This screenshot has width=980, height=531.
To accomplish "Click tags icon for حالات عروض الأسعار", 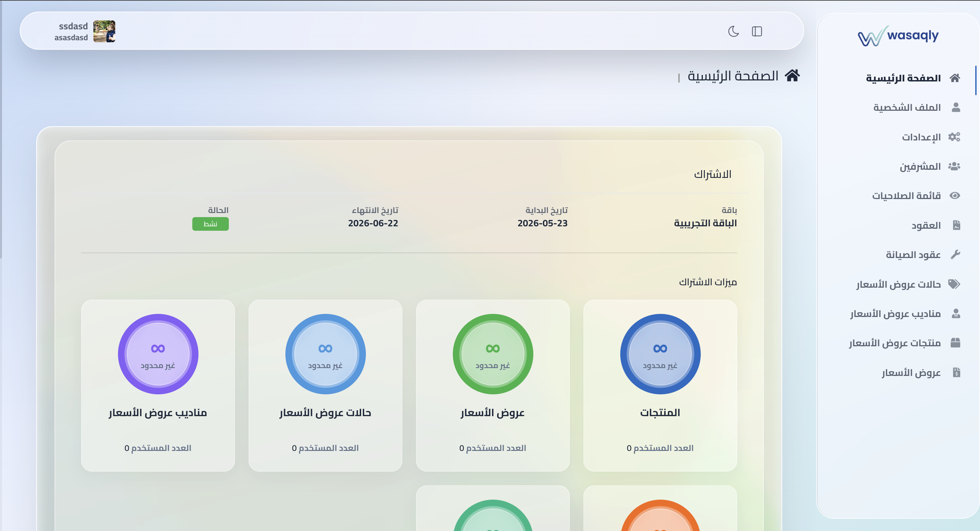I will pos(954,284).
